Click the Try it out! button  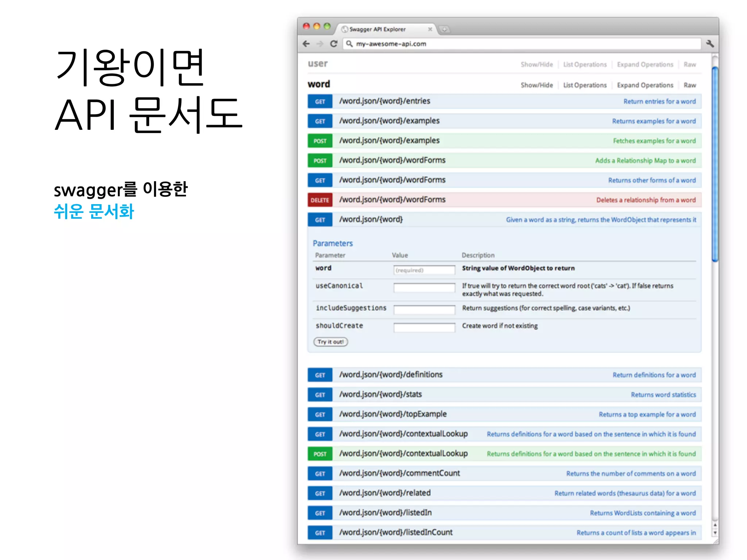[330, 342]
